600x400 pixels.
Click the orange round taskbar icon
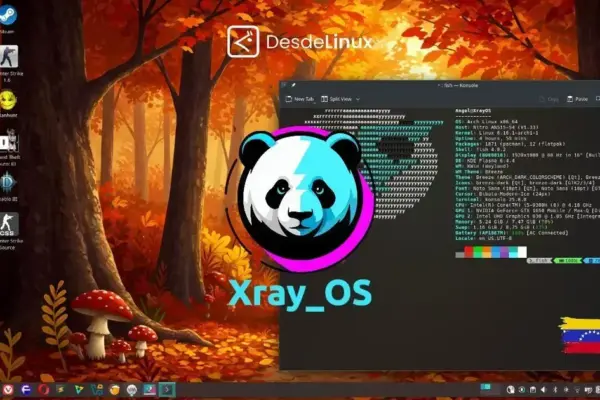point(114,390)
